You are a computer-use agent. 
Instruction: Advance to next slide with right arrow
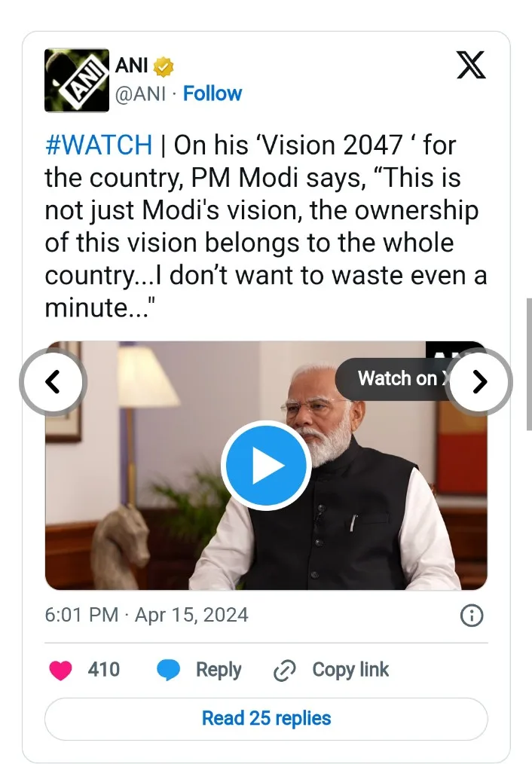click(x=478, y=383)
